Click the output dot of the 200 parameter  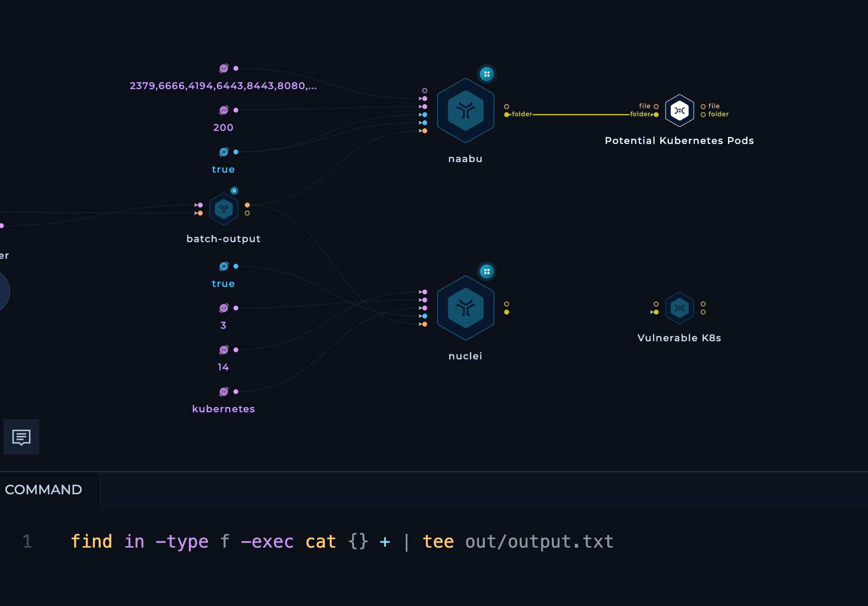tap(236, 110)
